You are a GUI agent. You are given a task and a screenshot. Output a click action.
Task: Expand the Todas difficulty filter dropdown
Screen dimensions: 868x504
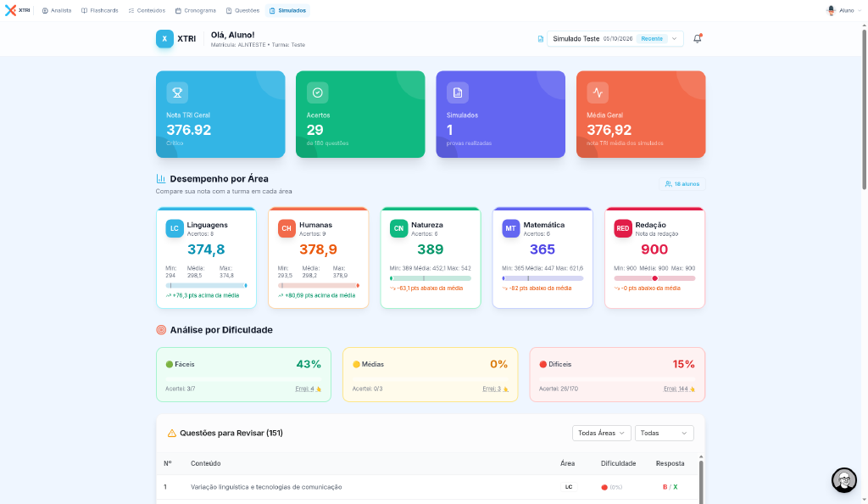664,433
